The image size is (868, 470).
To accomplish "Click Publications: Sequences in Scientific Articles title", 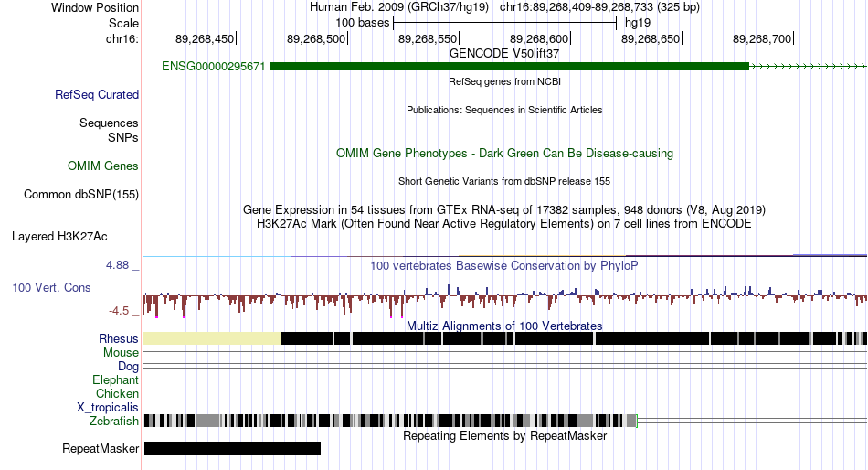I will tap(504, 110).
